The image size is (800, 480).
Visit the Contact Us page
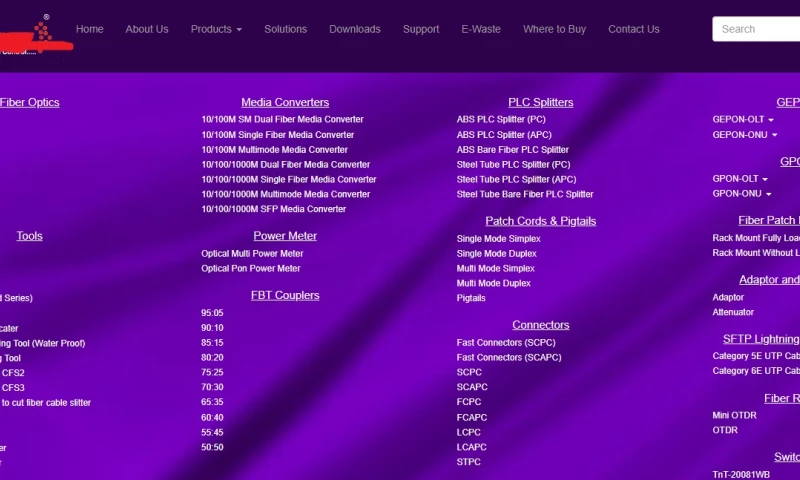[633, 29]
